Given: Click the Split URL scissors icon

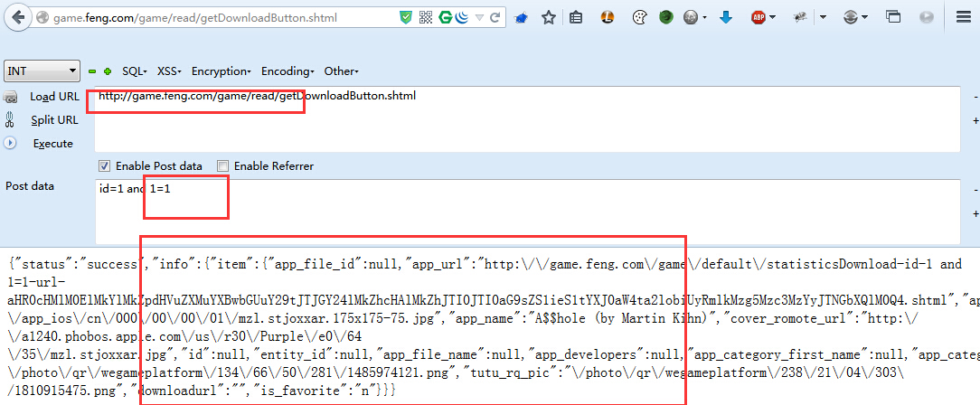Looking at the screenshot, I should point(9,119).
